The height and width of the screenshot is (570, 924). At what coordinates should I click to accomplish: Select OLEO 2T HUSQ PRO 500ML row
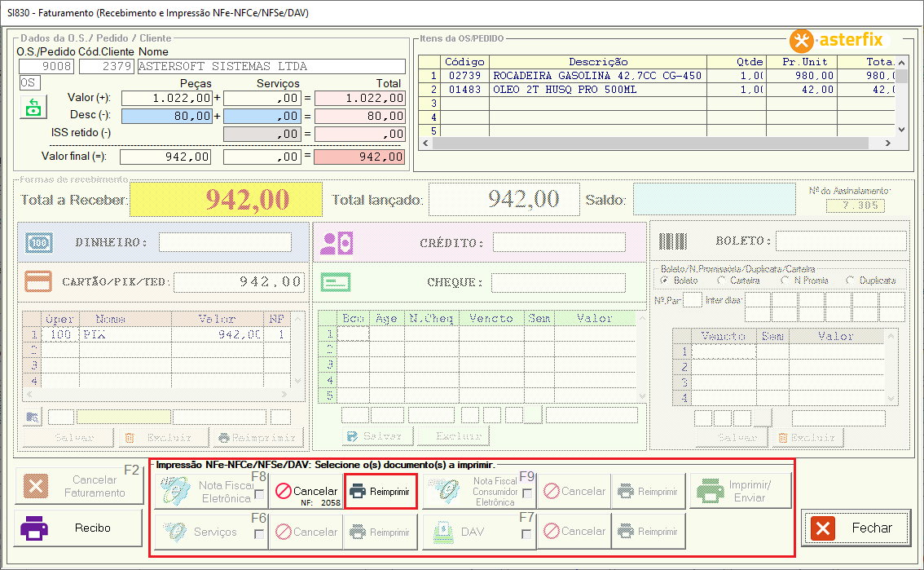pyautogui.click(x=657, y=90)
